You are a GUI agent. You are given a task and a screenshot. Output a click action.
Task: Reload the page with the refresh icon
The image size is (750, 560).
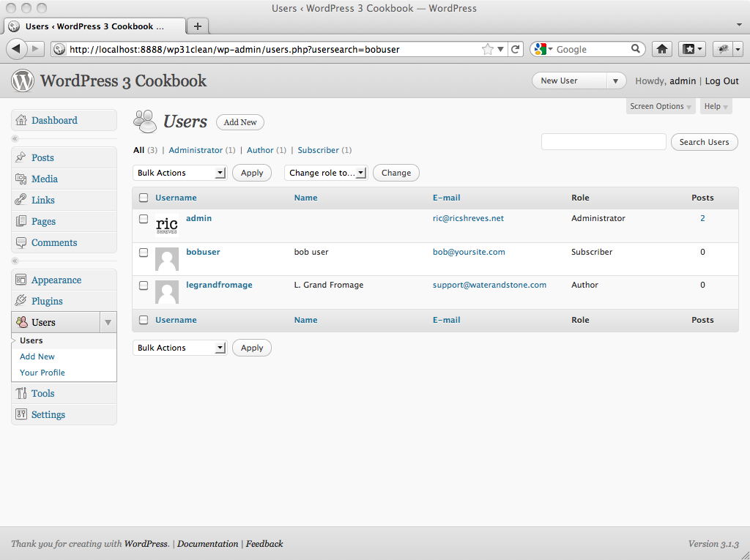tap(515, 49)
